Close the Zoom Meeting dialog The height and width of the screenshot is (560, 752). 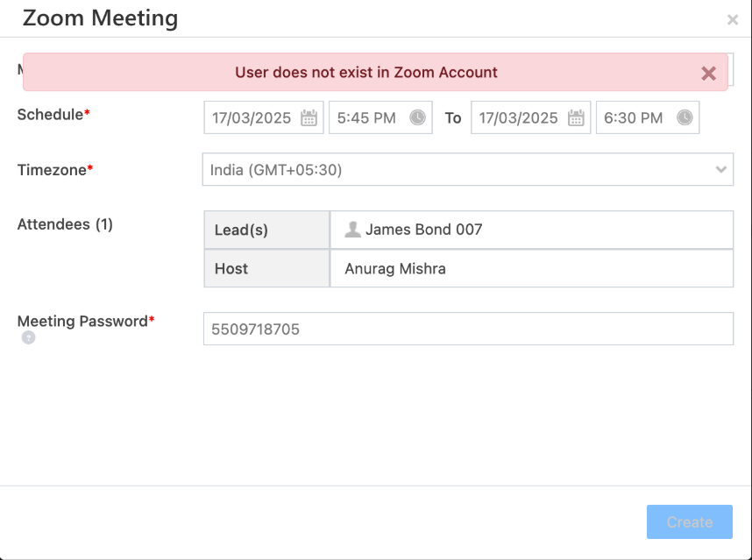[x=733, y=19]
